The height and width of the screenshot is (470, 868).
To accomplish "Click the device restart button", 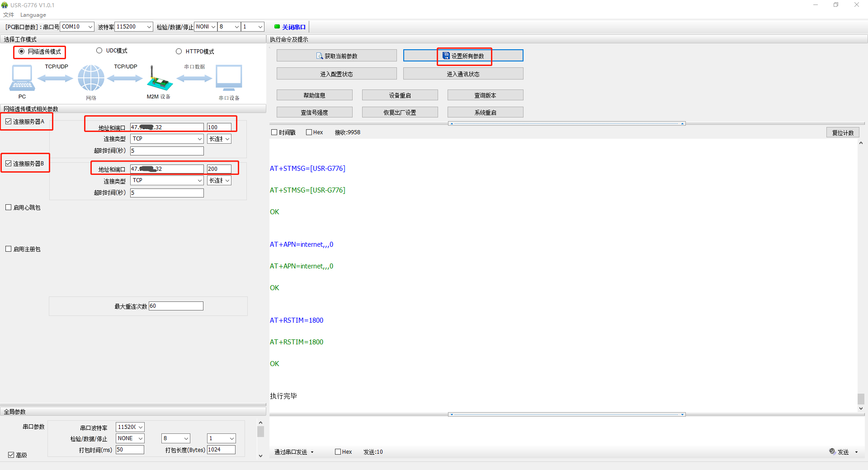I will click(x=400, y=95).
